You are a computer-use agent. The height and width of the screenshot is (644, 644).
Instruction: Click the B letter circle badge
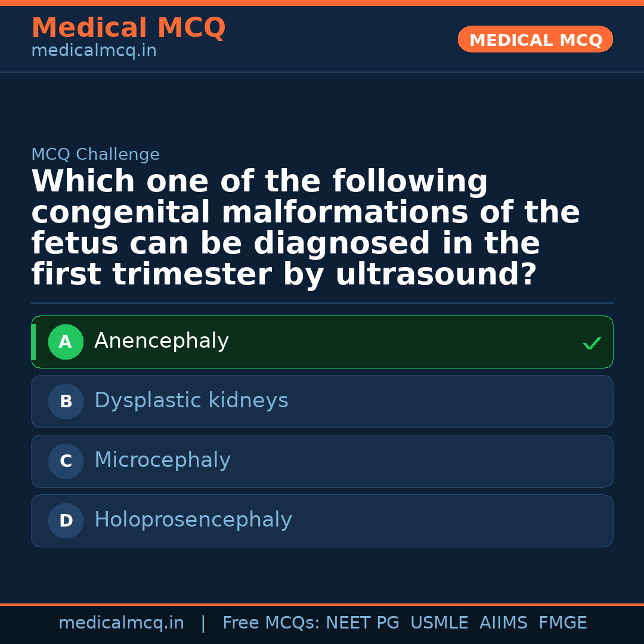coord(66,402)
